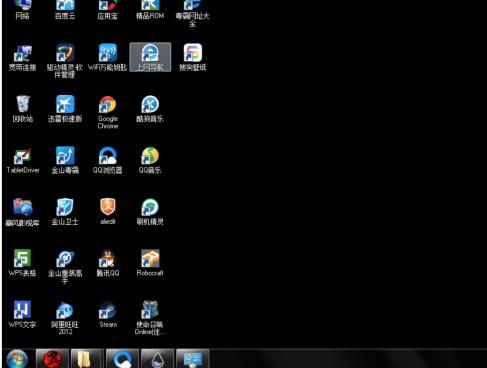
Task: Launch 刷机精灵 shortcut
Action: pyautogui.click(x=150, y=212)
